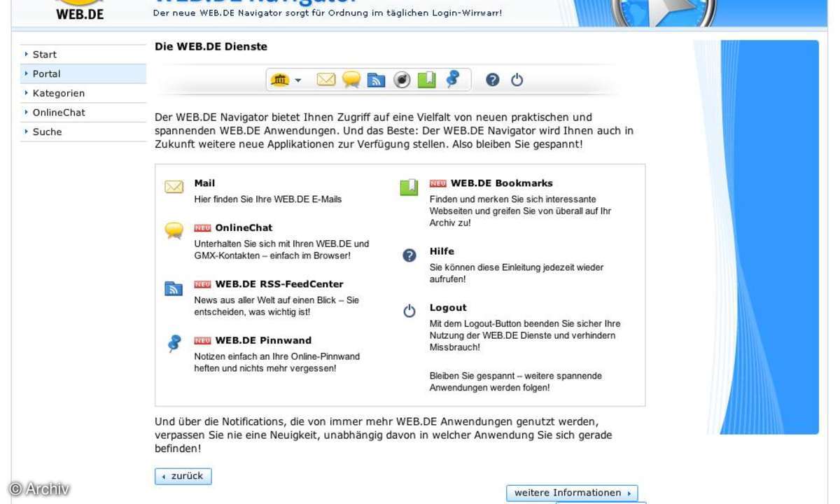
Task: Click the Pinnwand pushpin icon in the list
Action: point(174,344)
